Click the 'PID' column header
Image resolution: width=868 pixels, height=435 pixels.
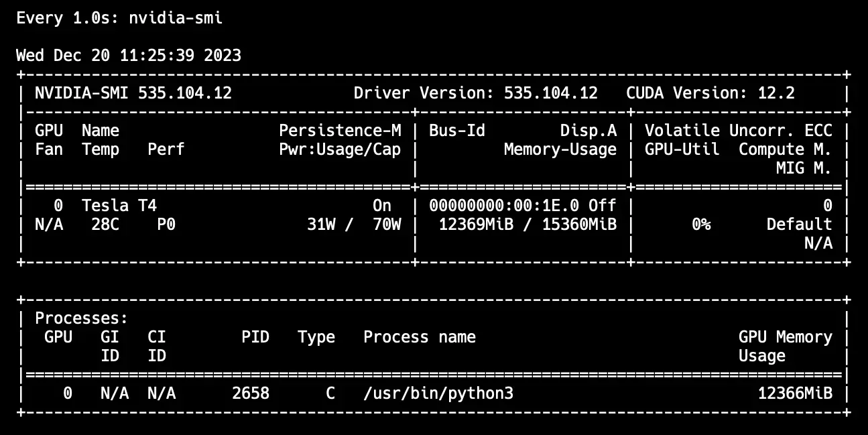(x=255, y=337)
